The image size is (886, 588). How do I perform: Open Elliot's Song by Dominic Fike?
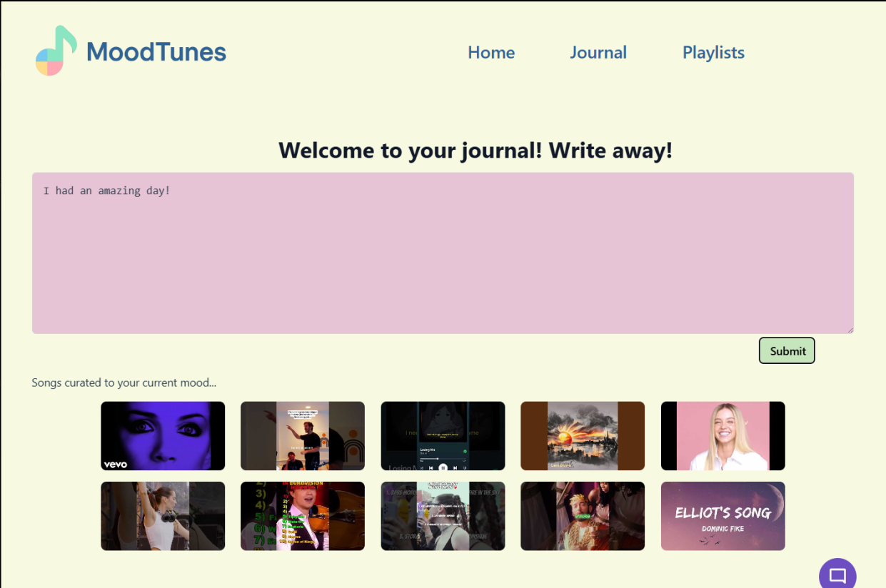pos(723,516)
